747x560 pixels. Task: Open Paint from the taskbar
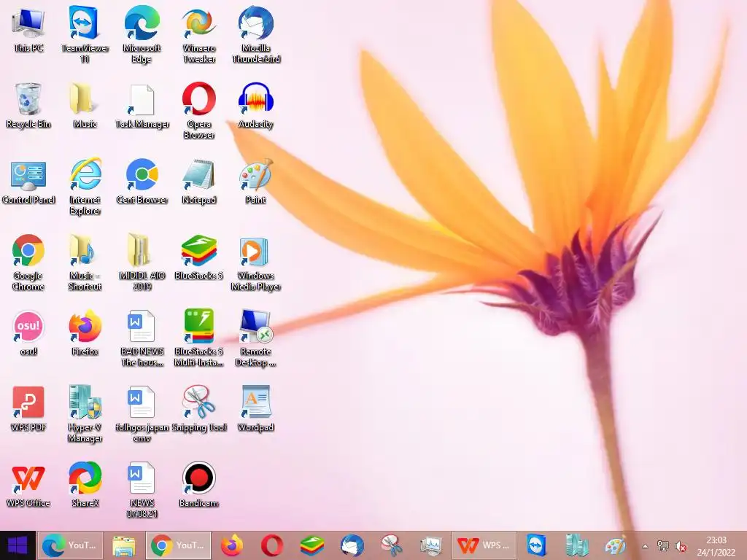pyautogui.click(x=616, y=545)
